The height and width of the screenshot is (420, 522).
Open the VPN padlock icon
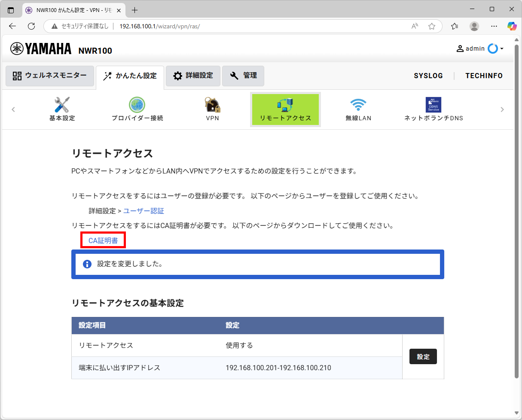212,104
